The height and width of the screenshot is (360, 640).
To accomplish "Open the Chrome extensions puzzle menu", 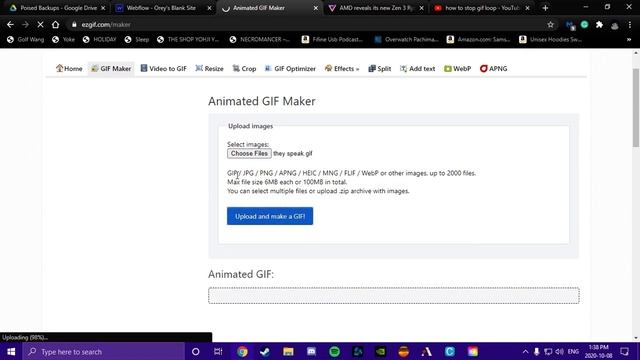I will coord(599,25).
